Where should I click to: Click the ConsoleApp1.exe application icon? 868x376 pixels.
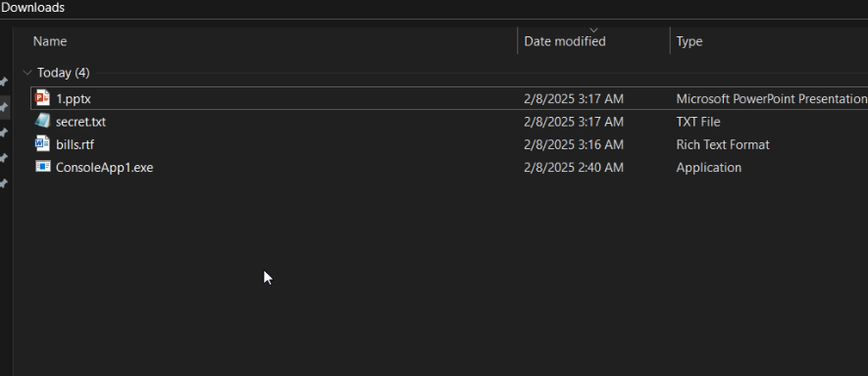coord(42,166)
